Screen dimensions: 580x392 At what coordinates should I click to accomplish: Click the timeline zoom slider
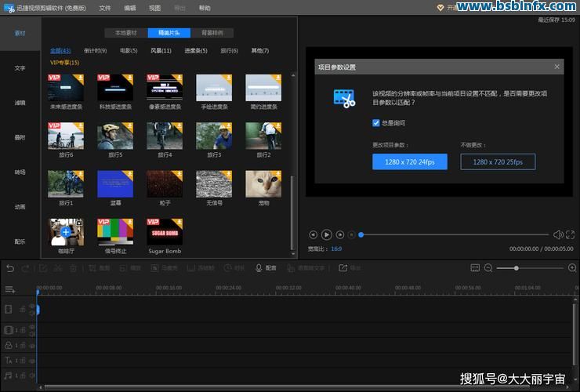[x=517, y=268]
